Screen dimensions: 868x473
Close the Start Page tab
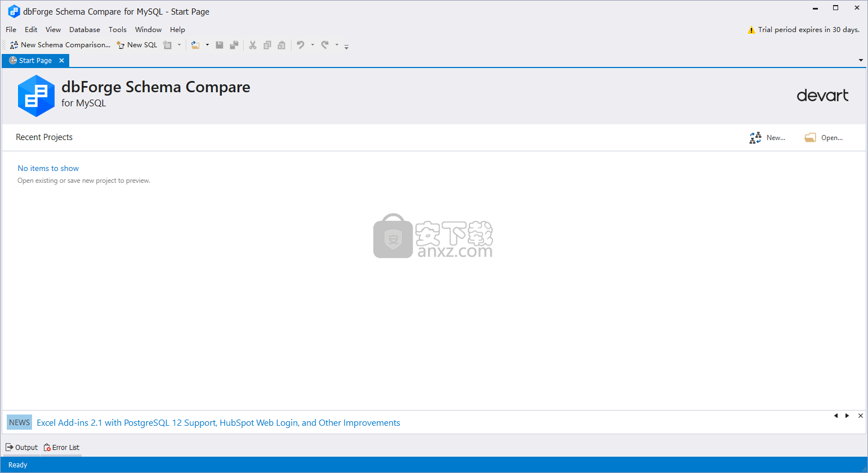(x=61, y=61)
